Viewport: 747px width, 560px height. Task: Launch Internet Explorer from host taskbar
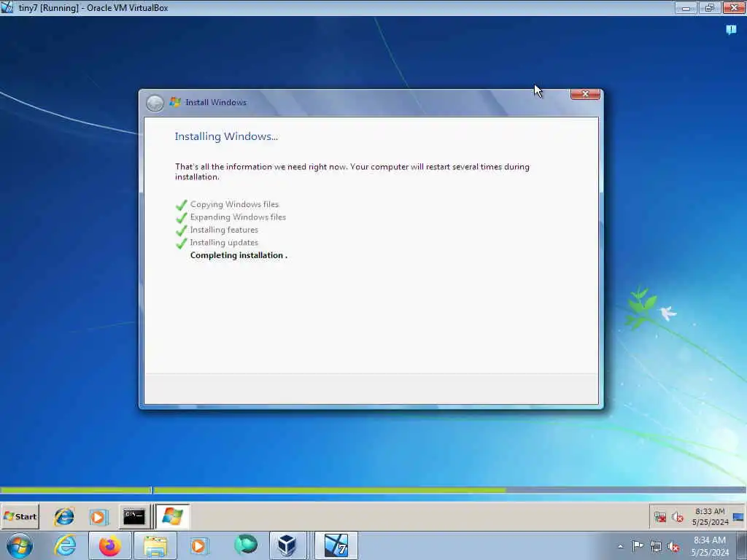[65, 545]
